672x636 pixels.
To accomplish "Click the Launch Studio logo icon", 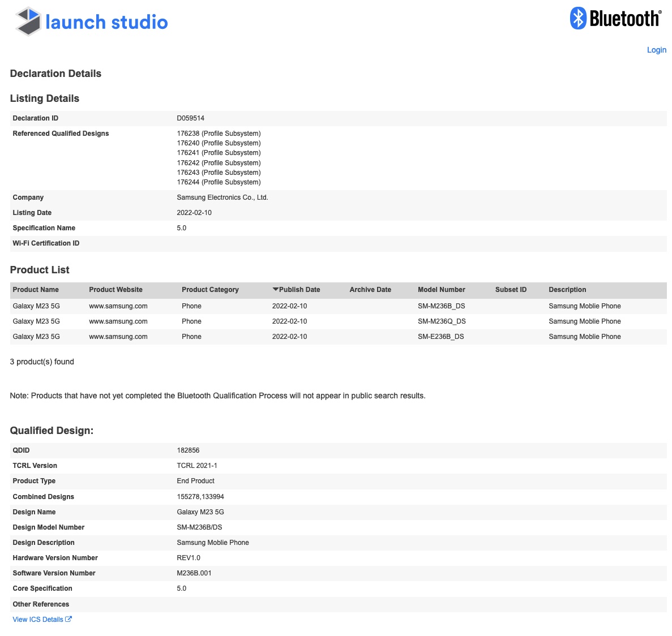I will point(28,22).
